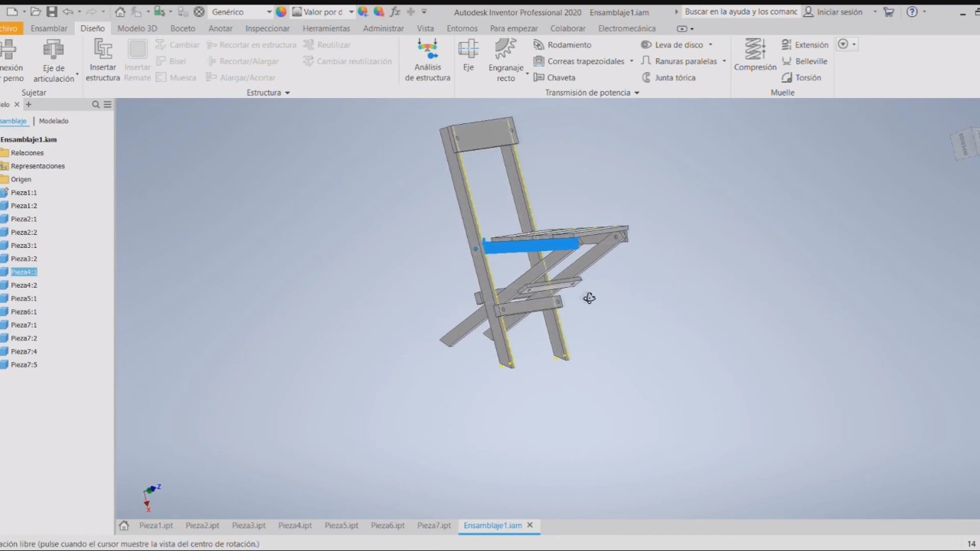Click Iniciar sesión to sign in
This screenshot has width=980, height=551.
click(x=838, y=12)
